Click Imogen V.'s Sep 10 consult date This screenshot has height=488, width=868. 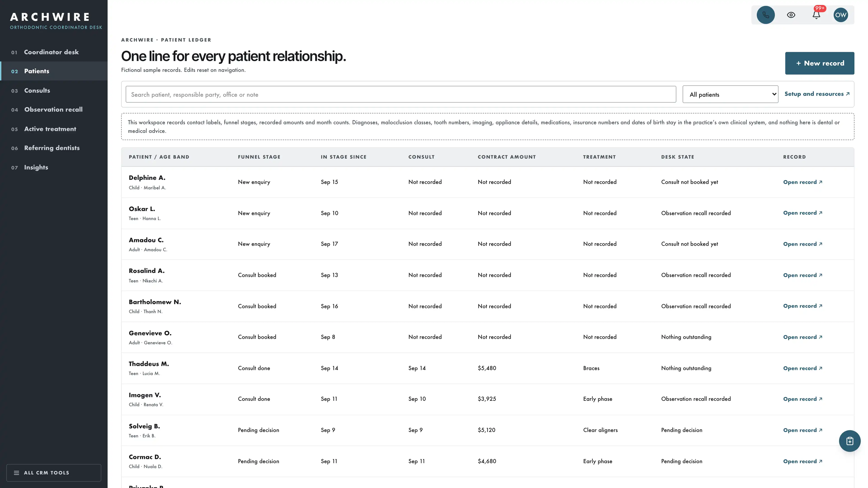tap(417, 399)
